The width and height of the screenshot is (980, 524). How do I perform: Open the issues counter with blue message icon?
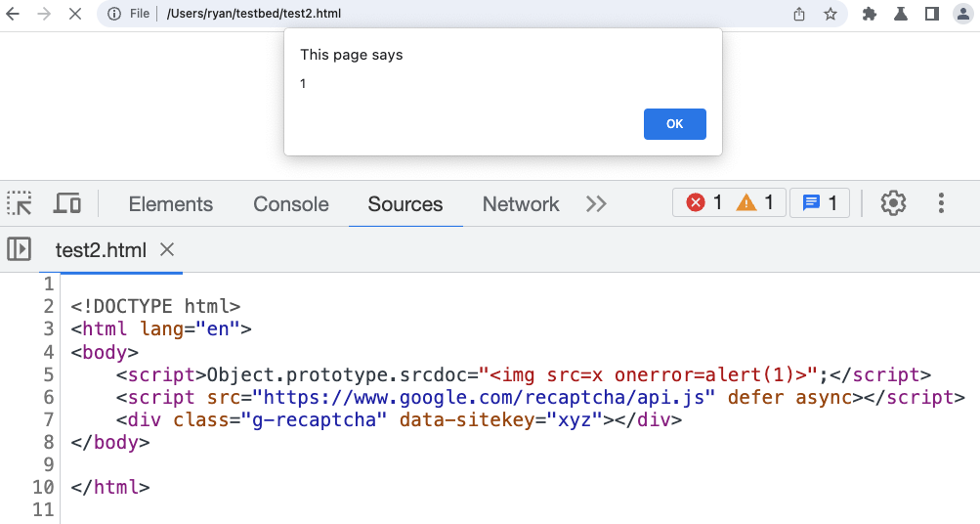click(x=820, y=202)
